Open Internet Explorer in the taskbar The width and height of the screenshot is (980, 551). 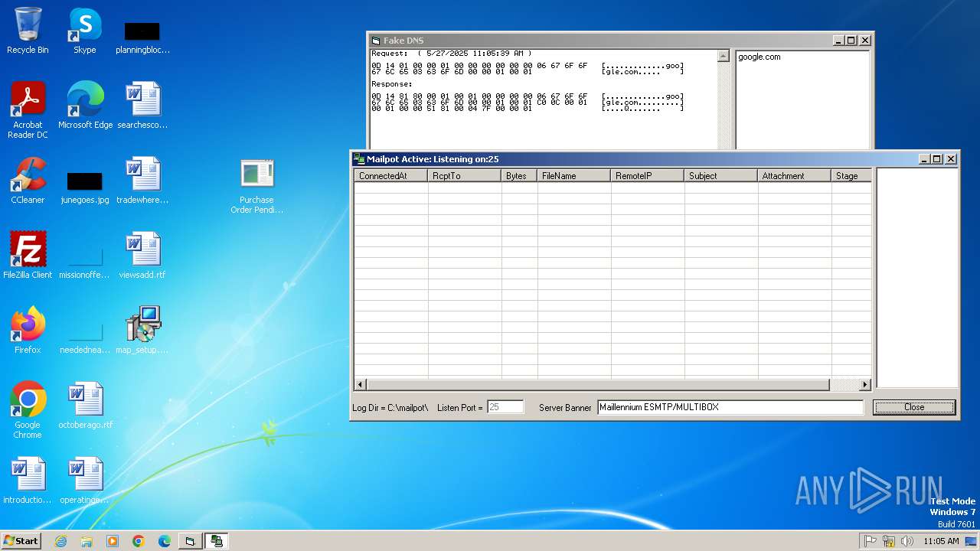click(60, 541)
